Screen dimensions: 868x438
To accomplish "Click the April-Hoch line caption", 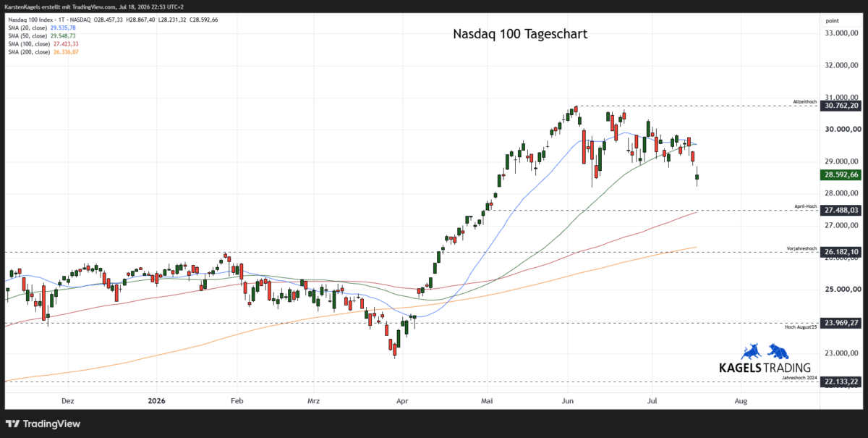I will [805, 206].
